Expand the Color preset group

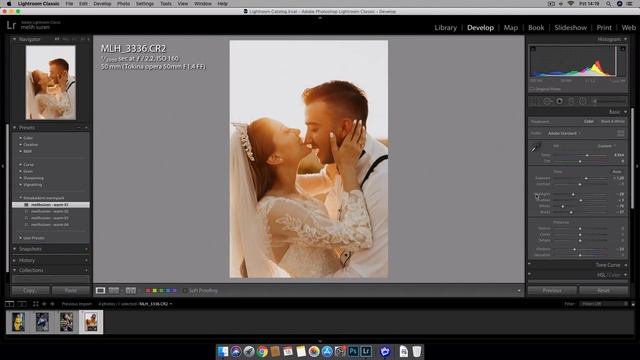tap(20, 138)
